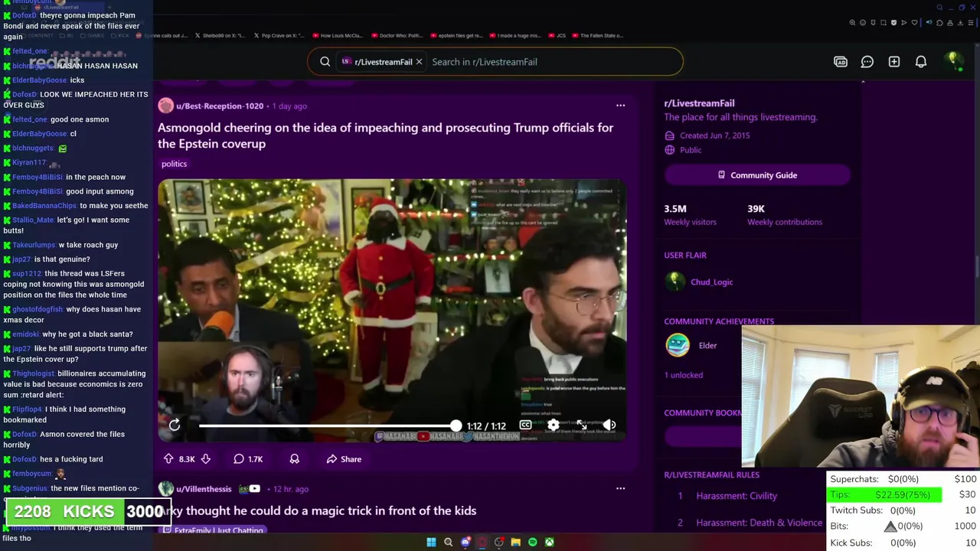
Task: Open the 'The Fallen State' bookmark
Action: point(599,35)
